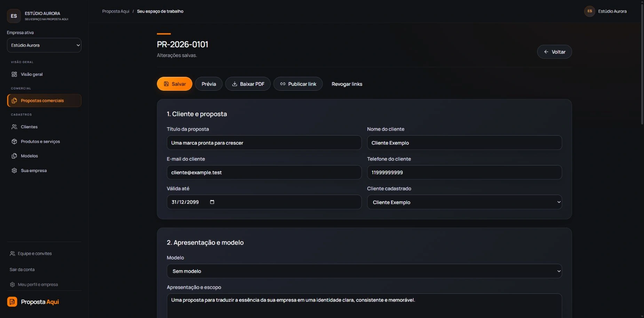This screenshot has width=644, height=318.
Task: Click the Visão geral grid icon
Action: point(14,74)
